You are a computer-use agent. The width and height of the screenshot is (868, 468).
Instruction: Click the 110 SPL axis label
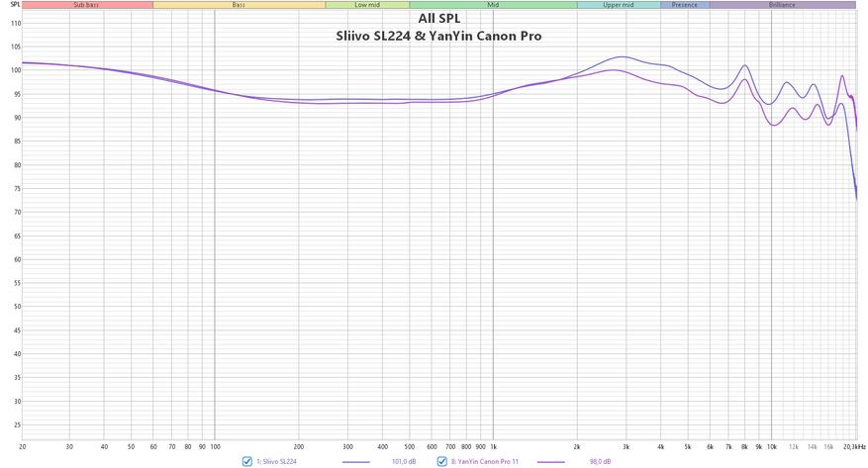coord(16,23)
